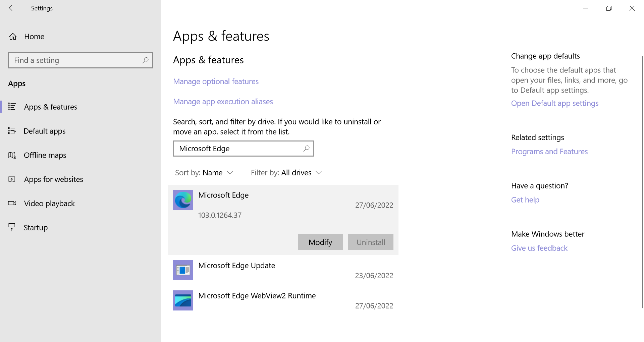Open the Offline maps page
The height and width of the screenshot is (342, 644).
pyautogui.click(x=80, y=155)
